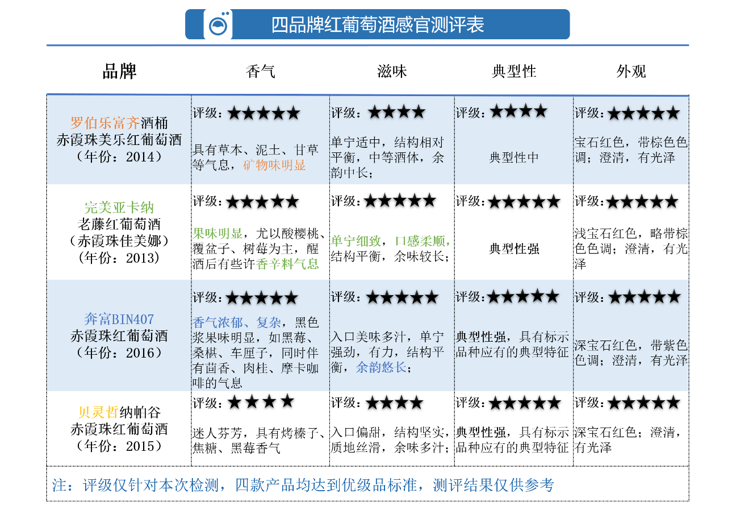Click typicality star rating for 奔富BIN407

coord(523,297)
